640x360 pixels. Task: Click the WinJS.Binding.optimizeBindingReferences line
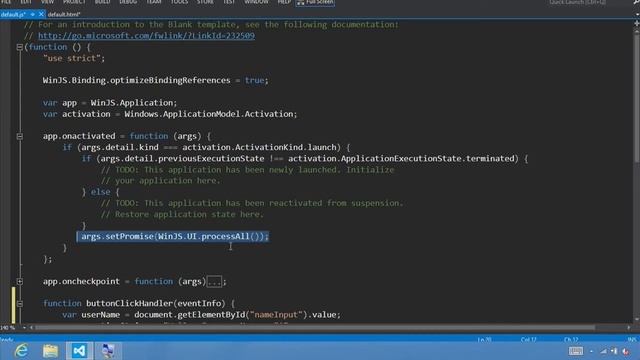click(156, 80)
